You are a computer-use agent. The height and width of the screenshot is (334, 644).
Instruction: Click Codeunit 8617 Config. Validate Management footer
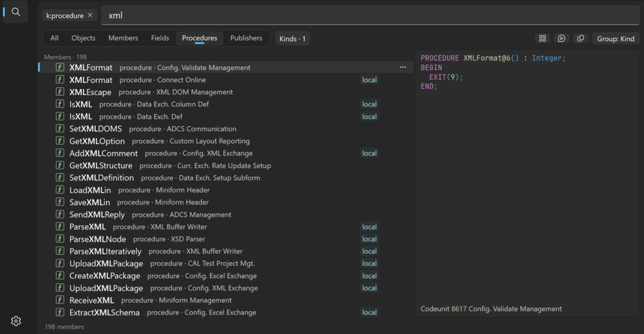tap(491, 308)
